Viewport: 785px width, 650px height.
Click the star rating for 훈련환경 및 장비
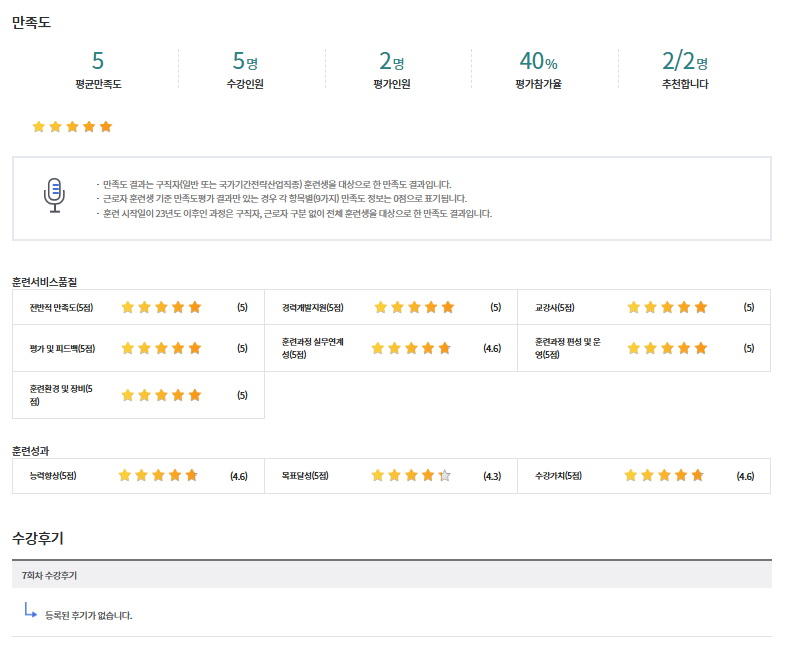(161, 395)
